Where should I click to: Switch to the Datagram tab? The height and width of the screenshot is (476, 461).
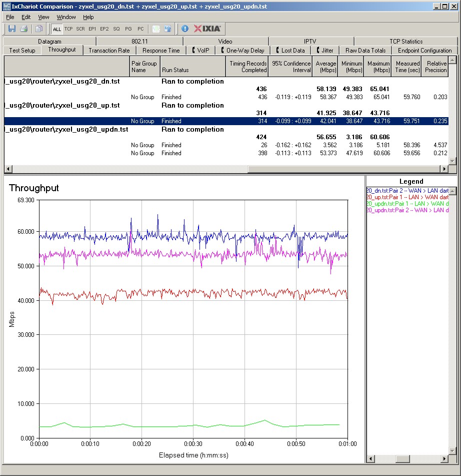(x=49, y=41)
